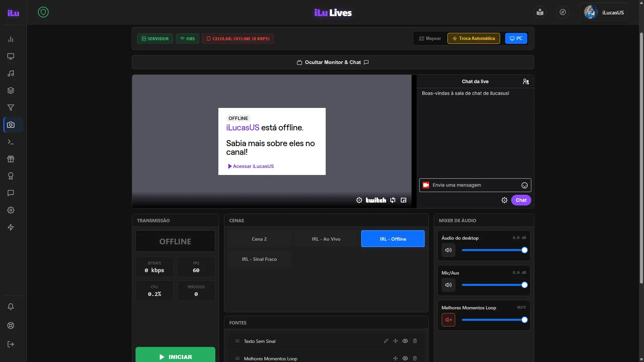Focus the Envie uma mensagem chat field
This screenshot has width=644, height=362.
475,185
